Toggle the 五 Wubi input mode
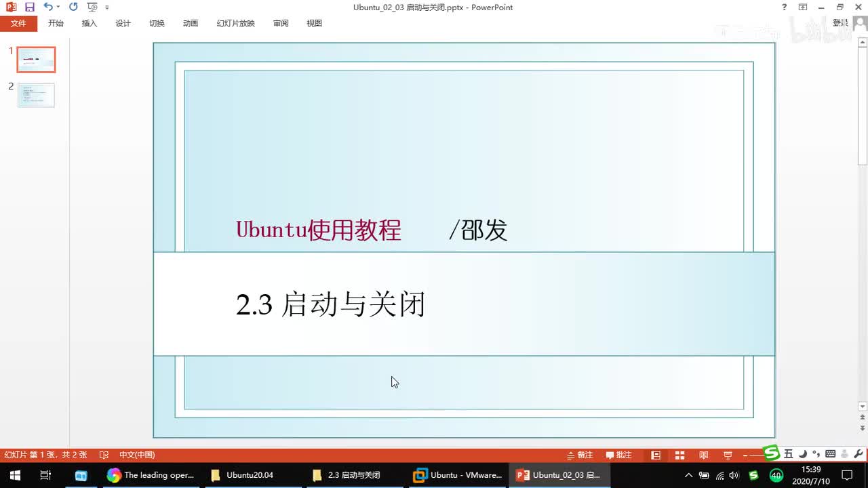868x488 pixels. [788, 454]
